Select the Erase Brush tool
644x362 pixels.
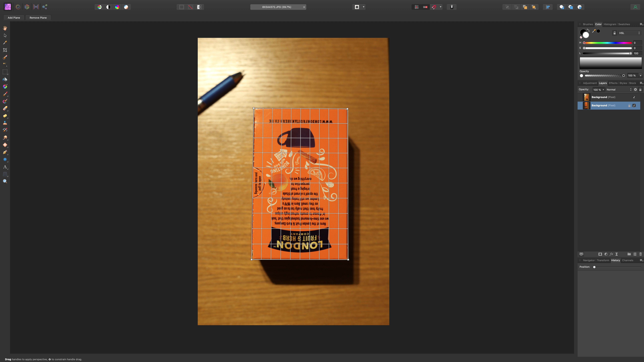click(5, 108)
